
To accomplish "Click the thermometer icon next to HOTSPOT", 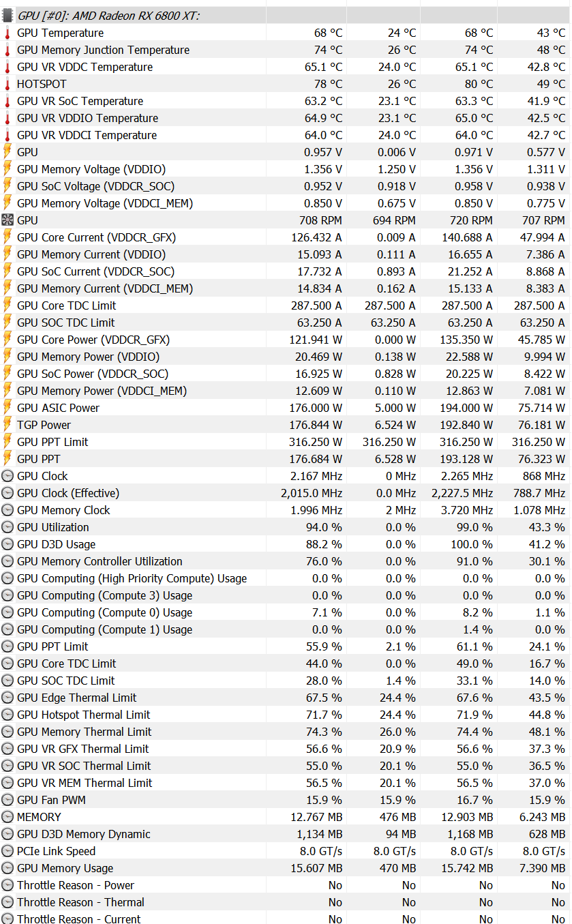I will coord(7,84).
